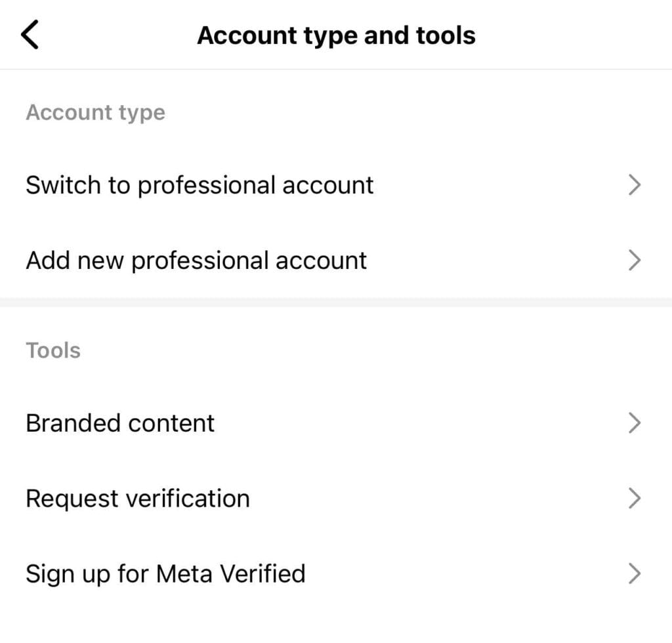Image resolution: width=672 pixels, height=643 pixels.
Task: Select the Branded content list row
Action: [x=120, y=423]
